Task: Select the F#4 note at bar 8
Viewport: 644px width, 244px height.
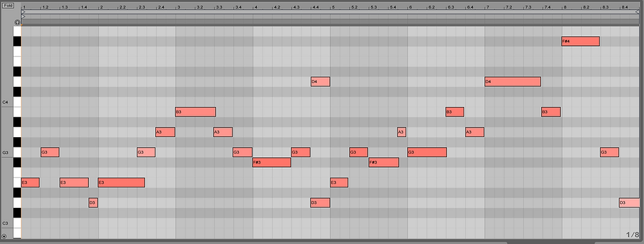Action: click(581, 41)
